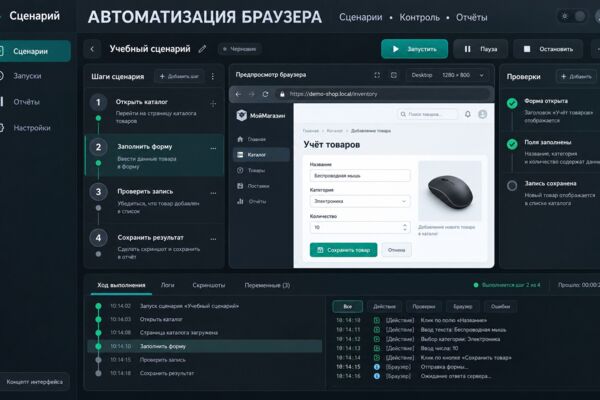Edit scenario name with pencil icon
Image resolution: width=600 pixels, height=400 pixels.
pos(202,49)
